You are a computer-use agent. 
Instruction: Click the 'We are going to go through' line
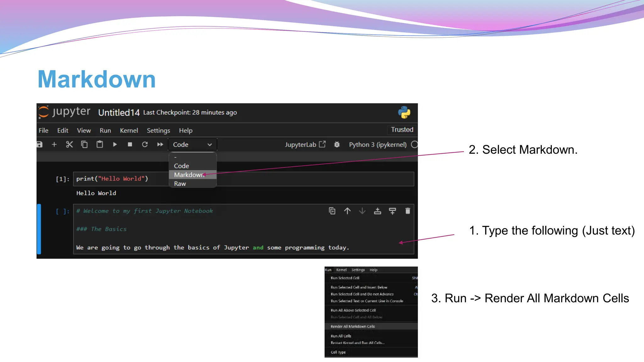point(213,248)
